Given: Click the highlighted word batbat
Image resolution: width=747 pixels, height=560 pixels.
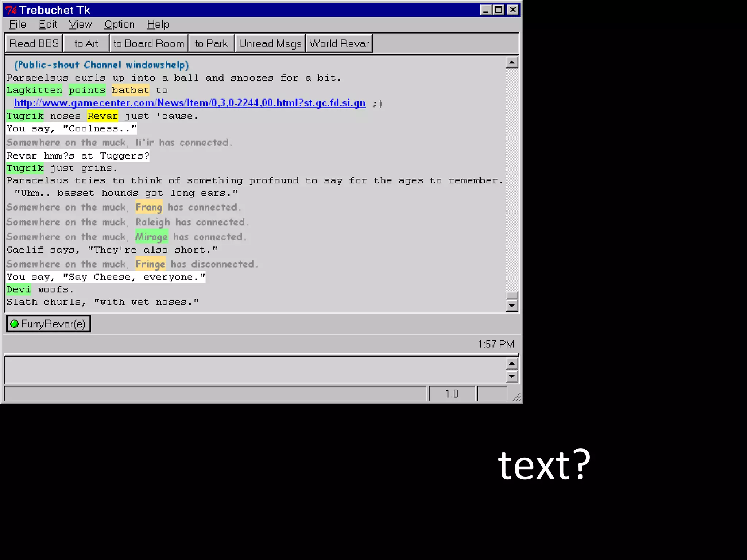Looking at the screenshot, I should pos(130,90).
